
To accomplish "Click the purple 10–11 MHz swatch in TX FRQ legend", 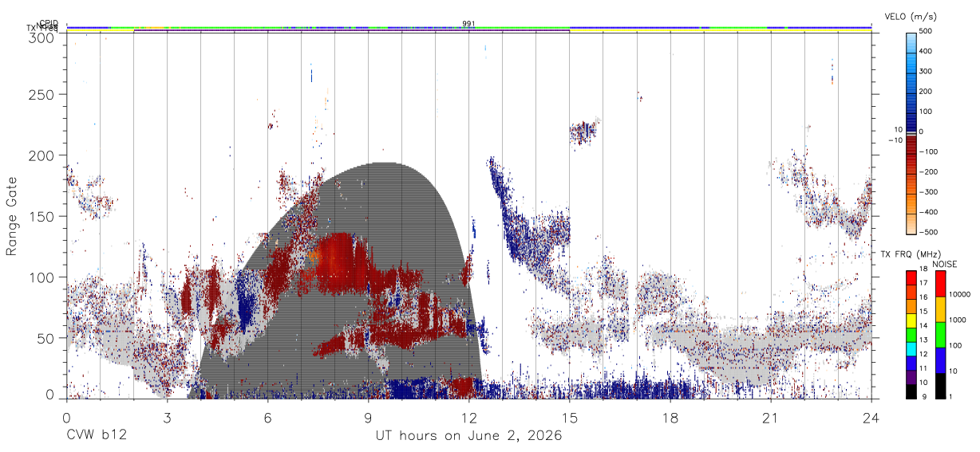I will click(911, 377).
